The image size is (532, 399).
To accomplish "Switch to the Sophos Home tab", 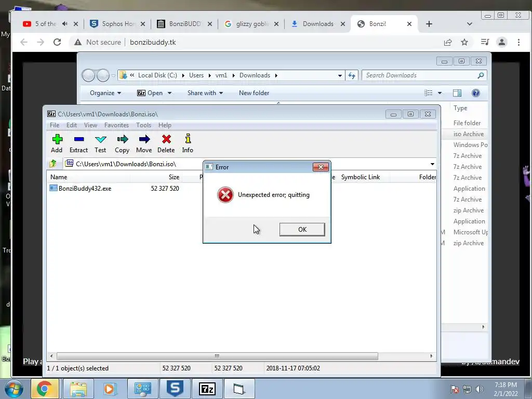I will (118, 24).
